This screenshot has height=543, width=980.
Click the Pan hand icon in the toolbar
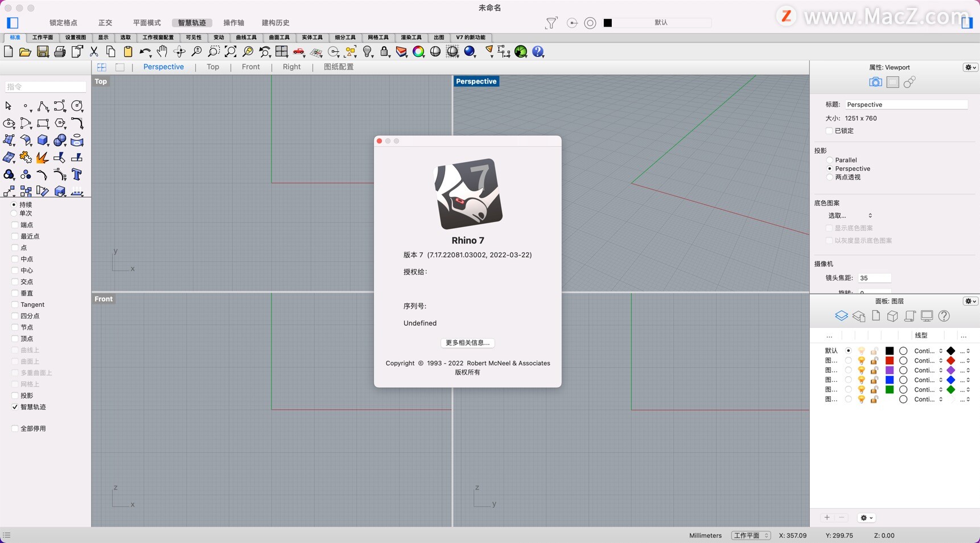click(x=162, y=52)
